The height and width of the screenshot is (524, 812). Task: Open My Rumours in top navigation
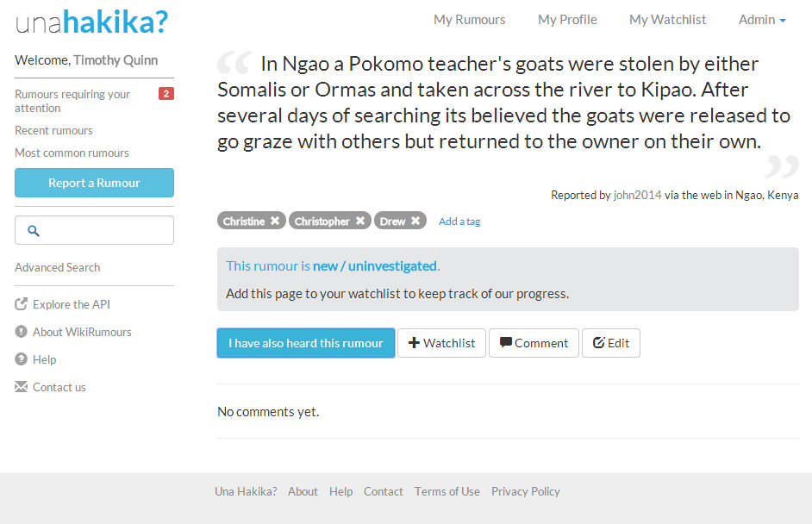click(x=470, y=20)
